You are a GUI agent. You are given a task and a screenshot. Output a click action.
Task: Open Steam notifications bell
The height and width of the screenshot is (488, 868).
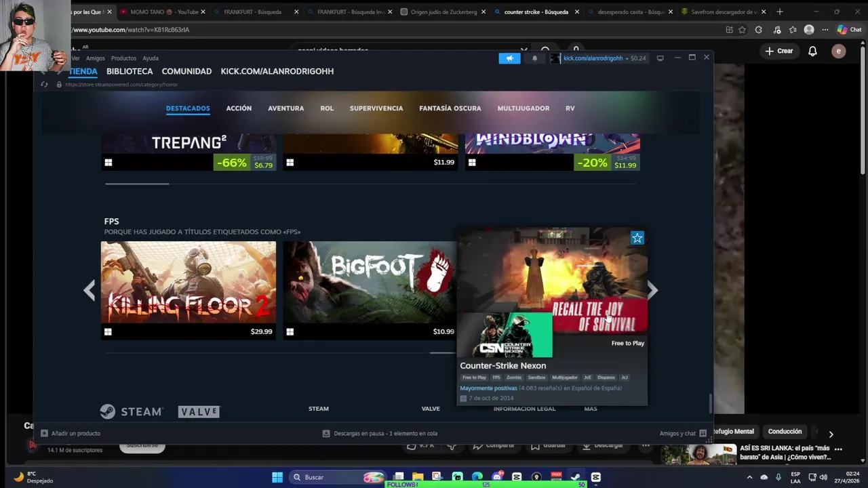[534, 58]
